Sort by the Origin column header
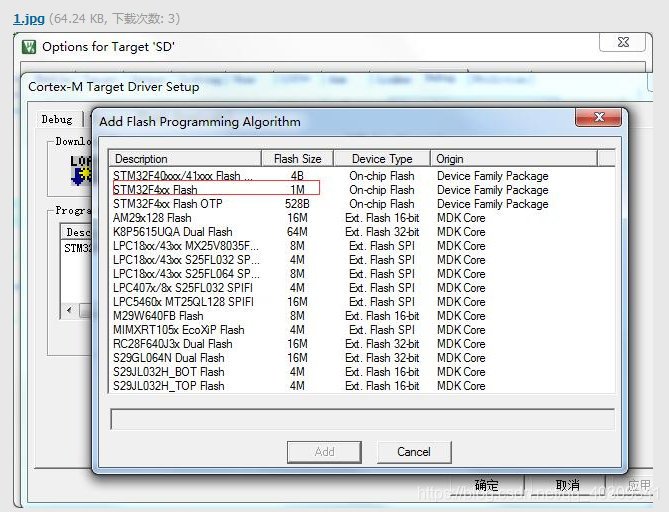Viewport: 669px width, 512px height. point(514,159)
